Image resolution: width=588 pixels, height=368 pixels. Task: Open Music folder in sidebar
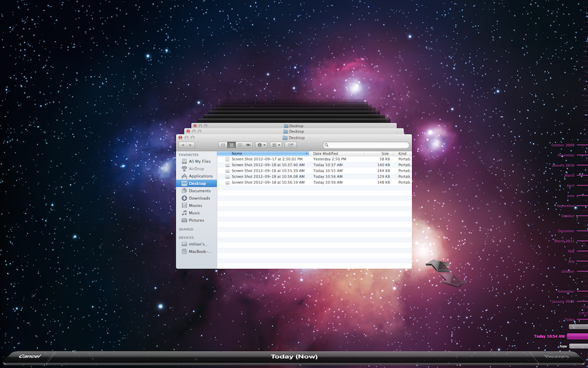click(196, 213)
